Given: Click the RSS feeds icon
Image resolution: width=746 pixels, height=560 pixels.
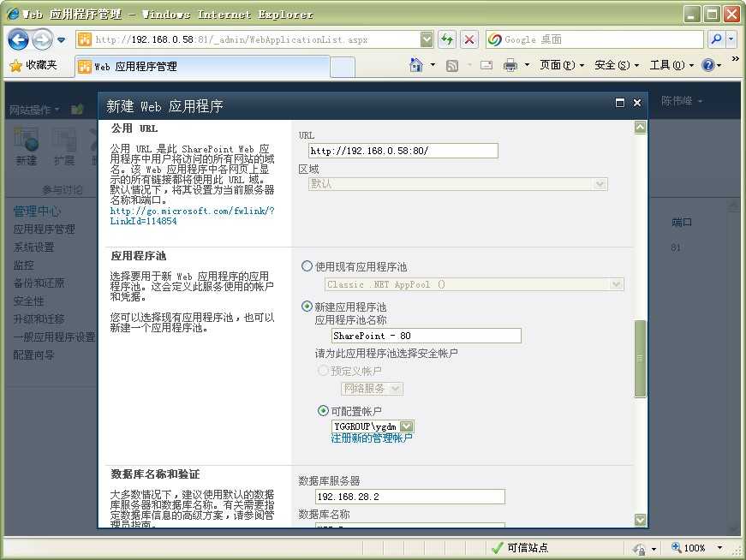Looking at the screenshot, I should (x=452, y=66).
